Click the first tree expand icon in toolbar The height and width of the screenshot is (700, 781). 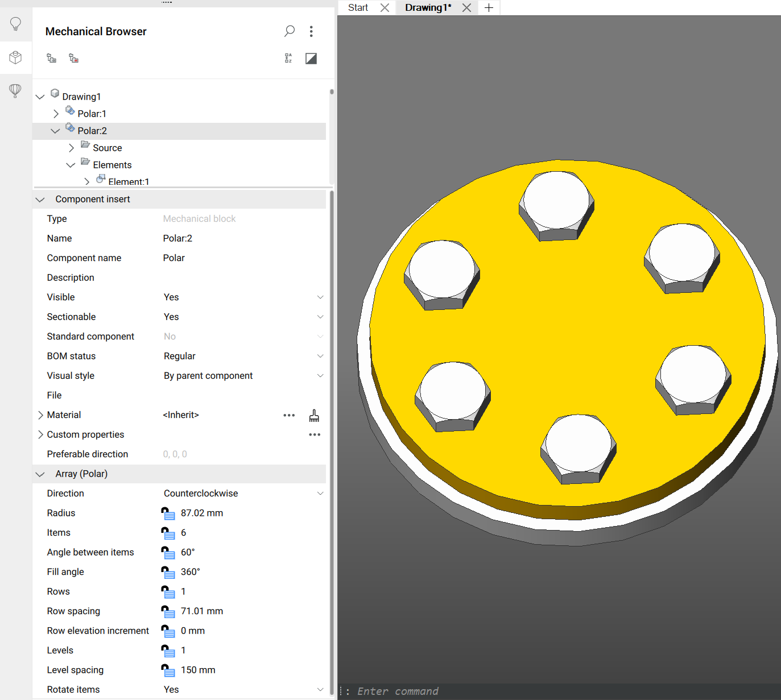point(52,58)
